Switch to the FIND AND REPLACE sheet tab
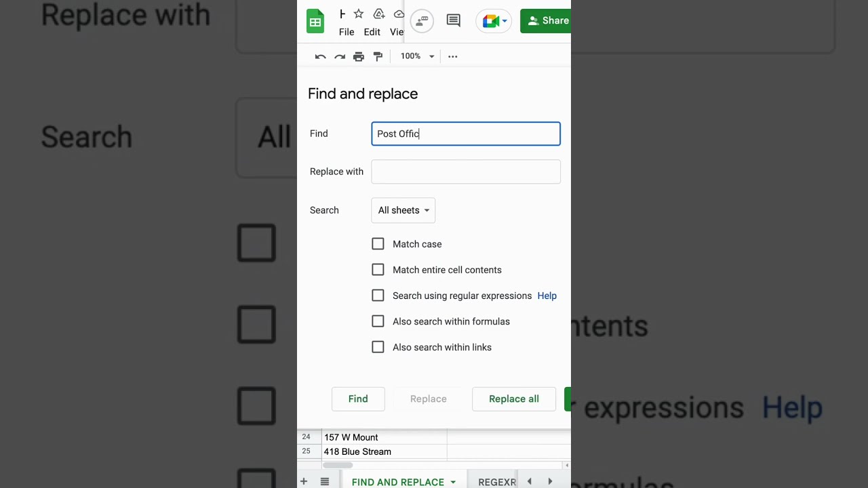 coord(397,482)
